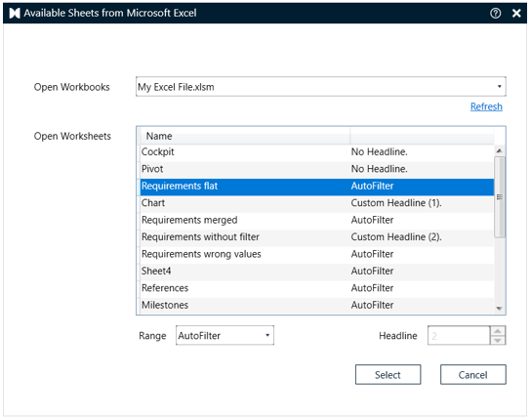Open the help question mark icon
This screenshot has width=531, height=420.
tap(496, 14)
